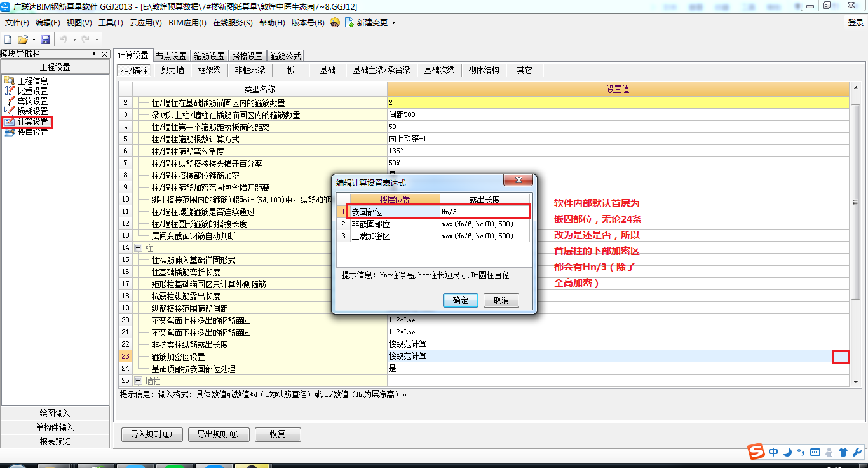Select 弯钩设置 in navigation tree
This screenshot has width=868, height=468.
pos(32,101)
